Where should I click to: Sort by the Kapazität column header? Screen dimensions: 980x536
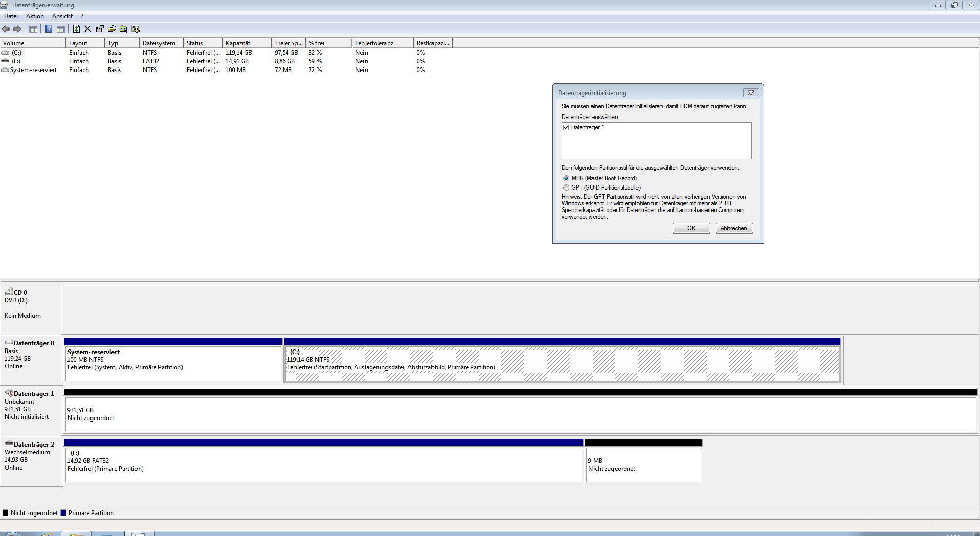(247, 43)
